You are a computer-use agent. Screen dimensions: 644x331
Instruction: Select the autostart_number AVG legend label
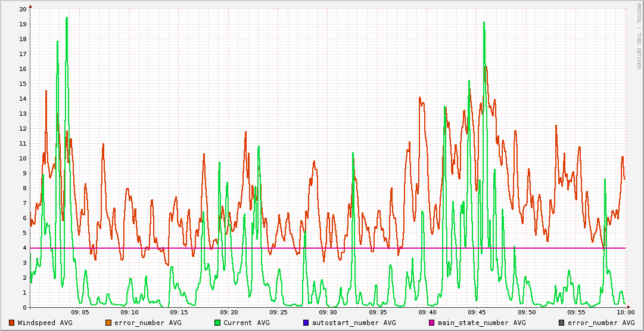[354, 323]
